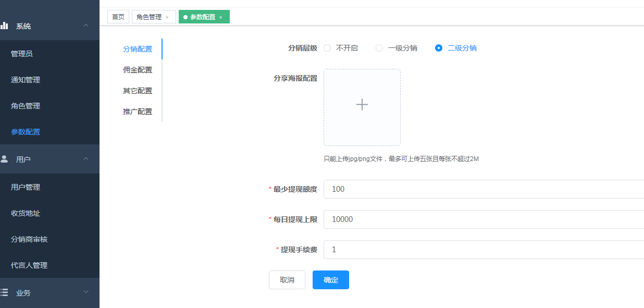Collapse the 系统 menu chevron

coord(86,26)
